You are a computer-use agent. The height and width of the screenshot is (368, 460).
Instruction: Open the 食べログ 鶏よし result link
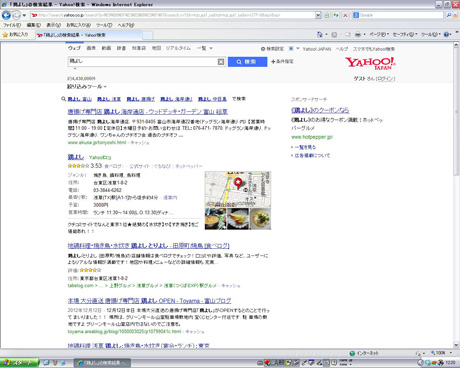(x=148, y=246)
